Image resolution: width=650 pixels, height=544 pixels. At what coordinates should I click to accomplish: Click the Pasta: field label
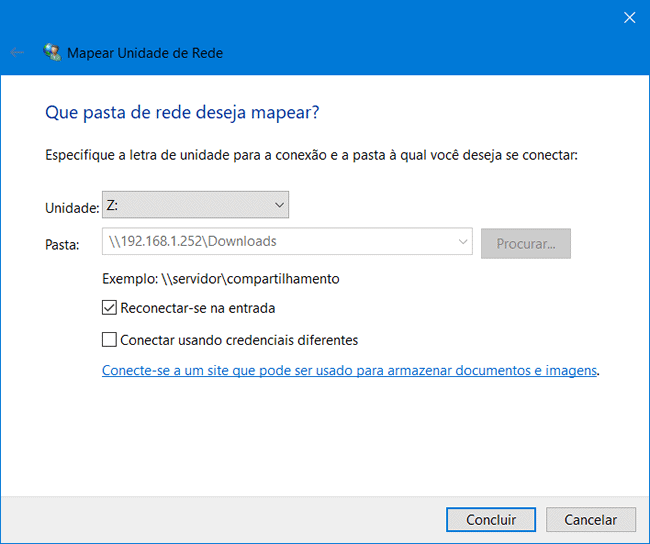coord(62,244)
